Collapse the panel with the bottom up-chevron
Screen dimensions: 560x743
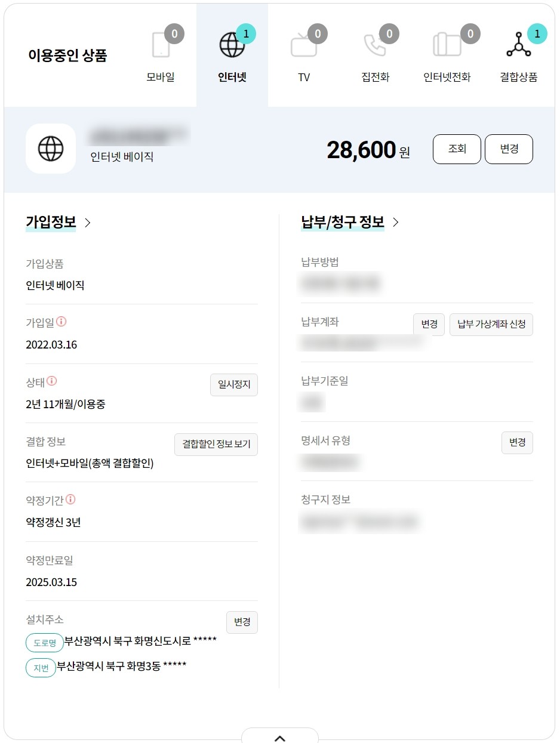click(x=280, y=738)
